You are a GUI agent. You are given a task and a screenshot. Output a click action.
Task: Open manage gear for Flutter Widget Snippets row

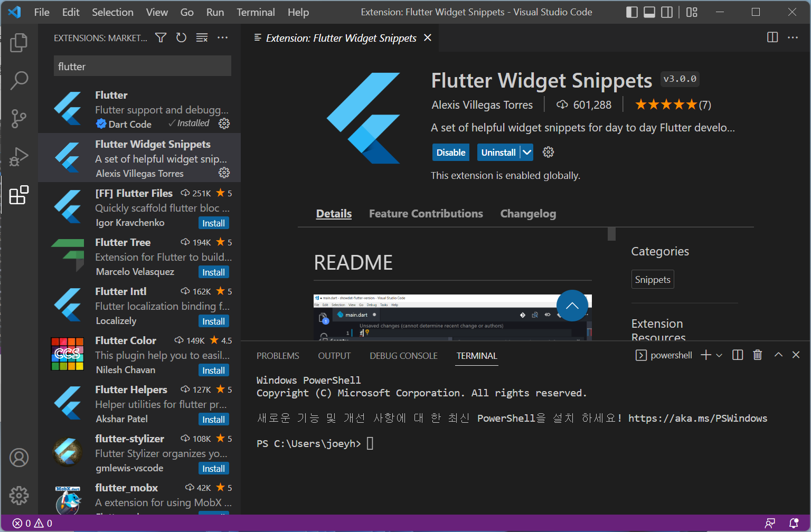click(x=224, y=173)
